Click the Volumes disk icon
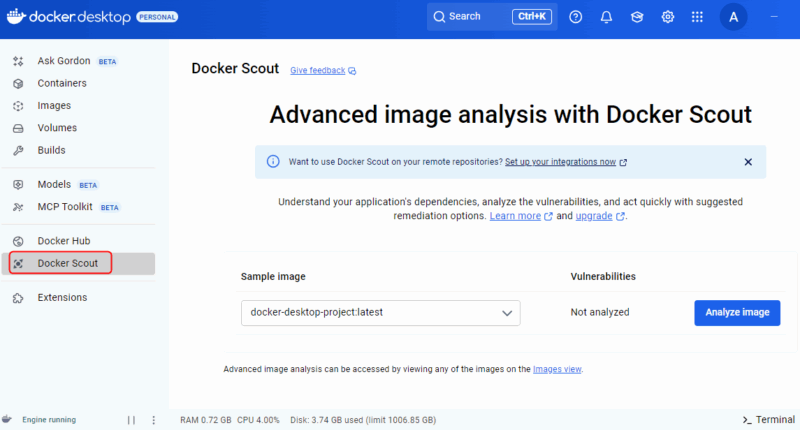Screen dimensions: 800x430 (x=18, y=128)
